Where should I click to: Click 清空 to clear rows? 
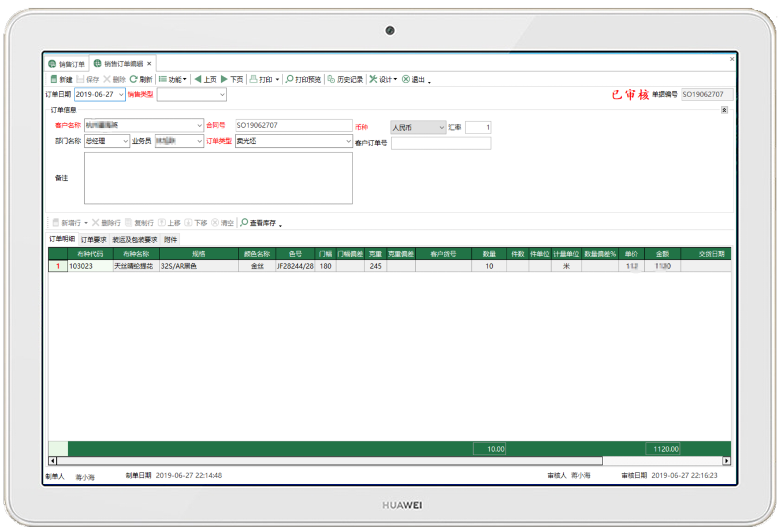point(222,222)
